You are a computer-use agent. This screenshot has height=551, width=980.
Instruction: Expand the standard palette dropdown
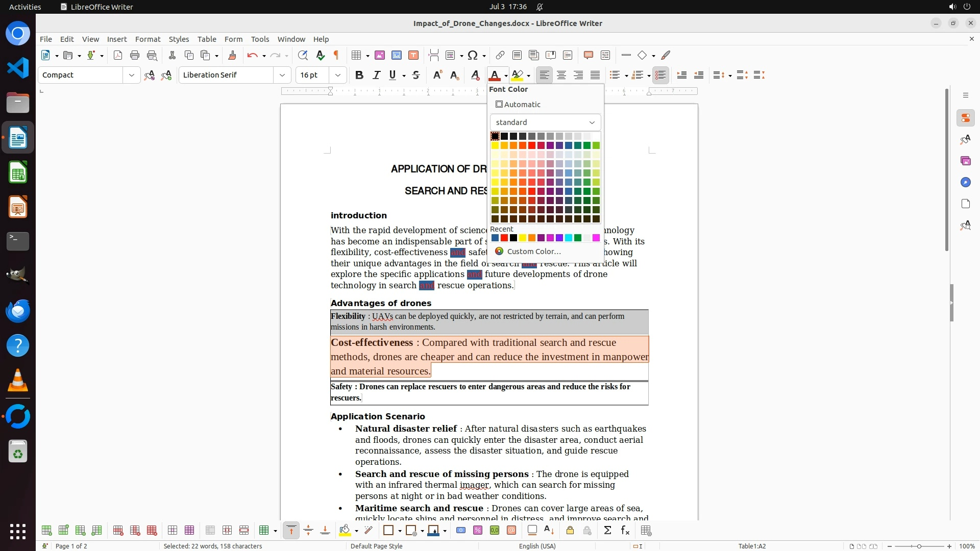tap(592, 122)
